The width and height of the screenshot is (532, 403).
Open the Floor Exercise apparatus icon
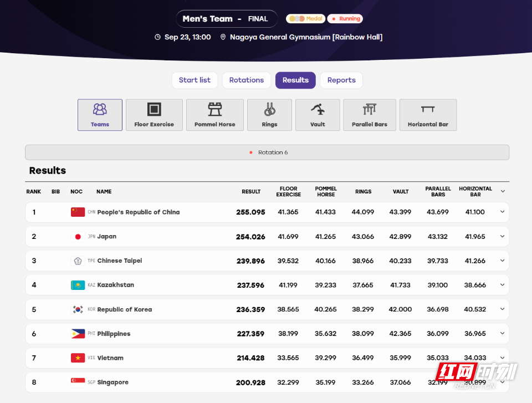pyautogui.click(x=154, y=115)
